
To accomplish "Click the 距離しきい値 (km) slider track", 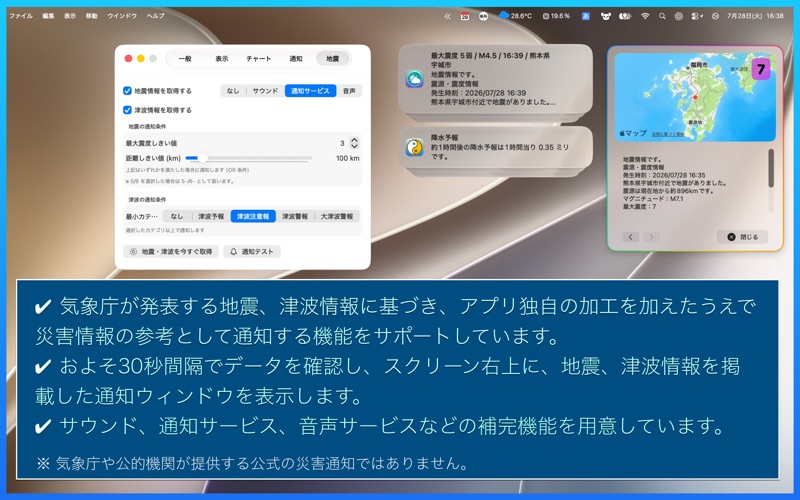I will point(249,158).
